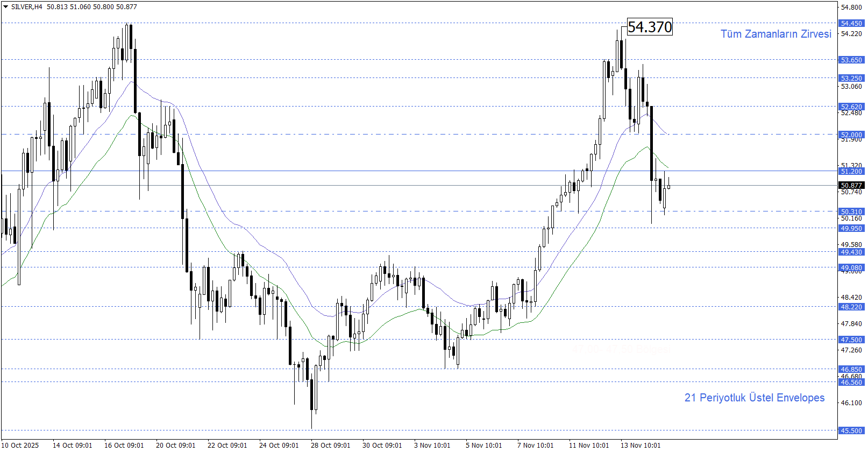868x452 pixels.
Task: Click the SILVER,H4 chart title text
Action: (26, 7)
